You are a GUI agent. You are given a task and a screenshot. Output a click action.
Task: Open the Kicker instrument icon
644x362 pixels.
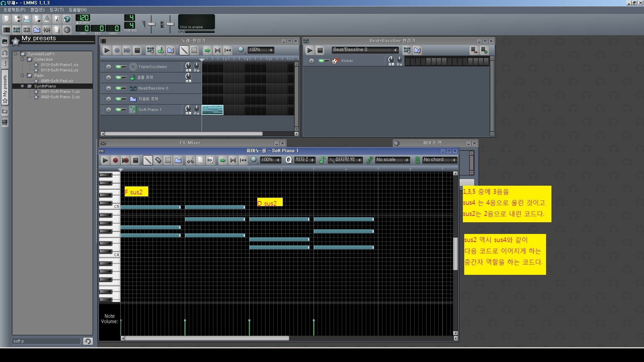[x=335, y=61]
